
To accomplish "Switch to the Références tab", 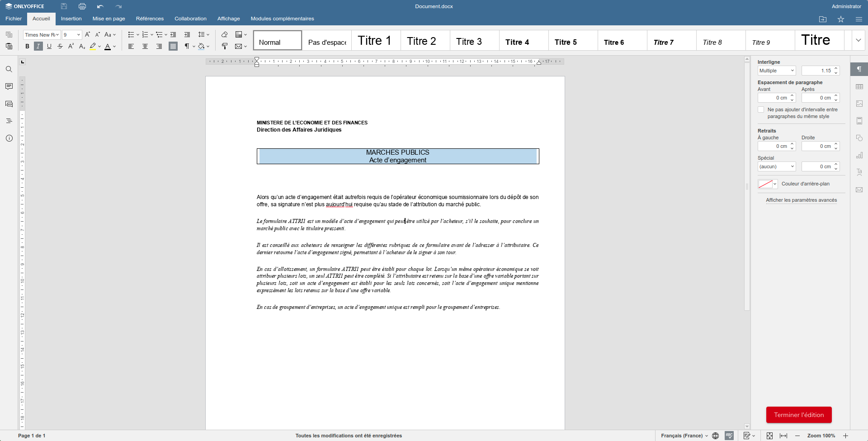I will (150, 19).
